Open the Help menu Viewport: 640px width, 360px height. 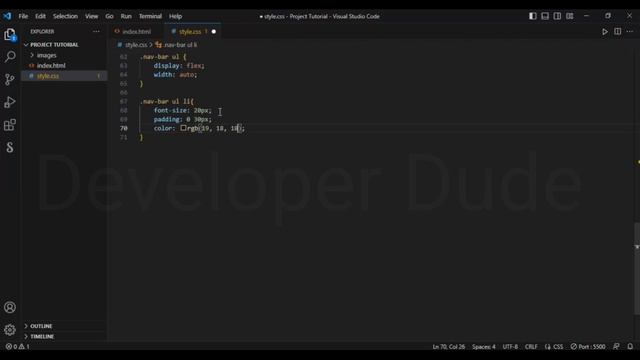pos(176,16)
